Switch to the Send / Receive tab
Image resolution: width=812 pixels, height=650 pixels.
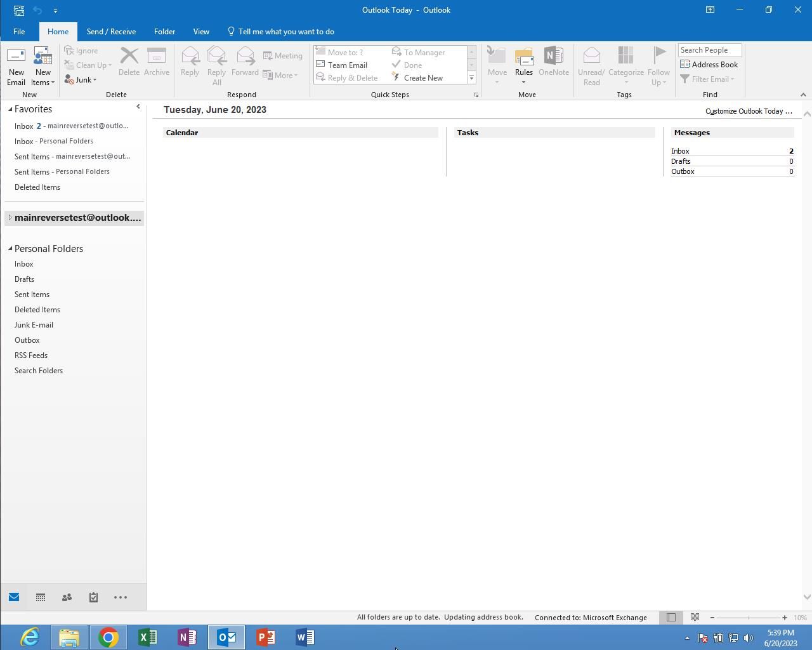pyautogui.click(x=111, y=32)
